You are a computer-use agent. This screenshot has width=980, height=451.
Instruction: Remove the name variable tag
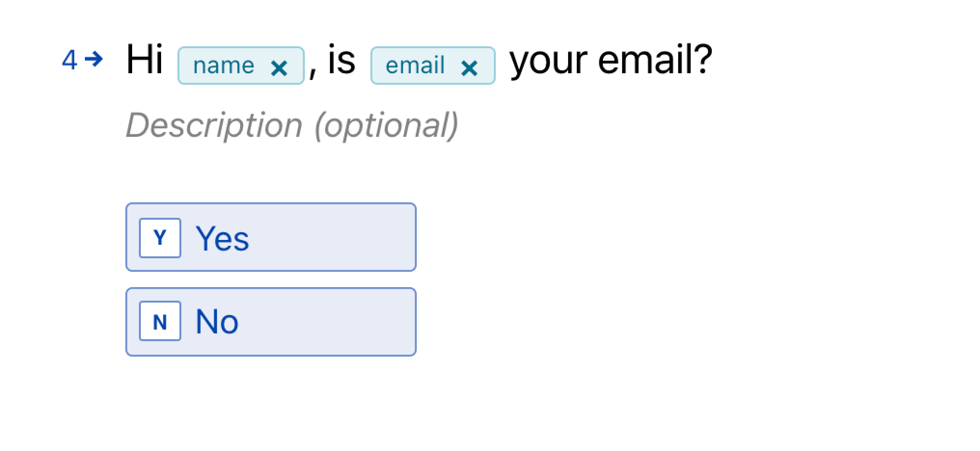(279, 68)
